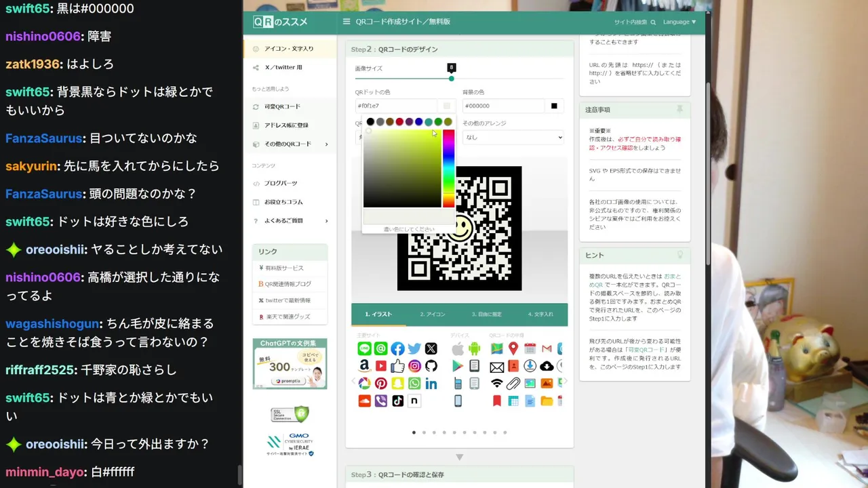The height and width of the screenshot is (488, 868).
Task: Choose the purple Viber phone illustration
Action: click(381, 401)
